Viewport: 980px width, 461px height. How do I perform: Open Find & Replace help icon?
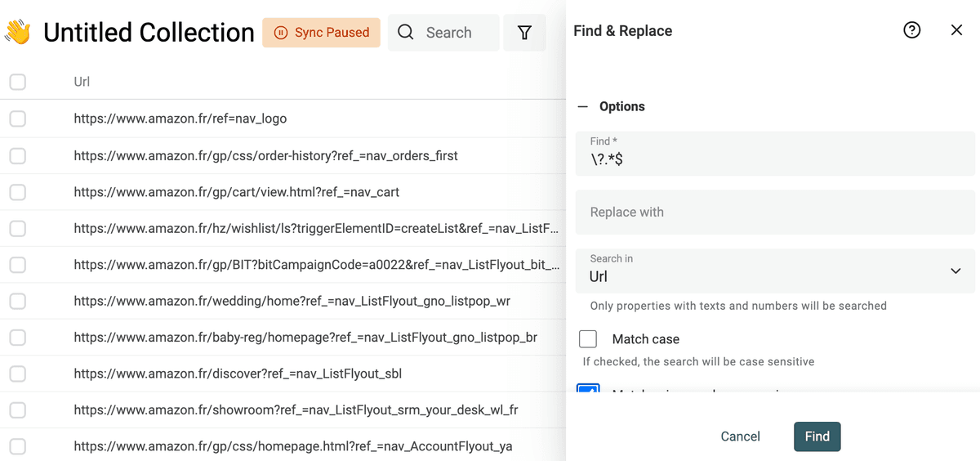click(912, 30)
